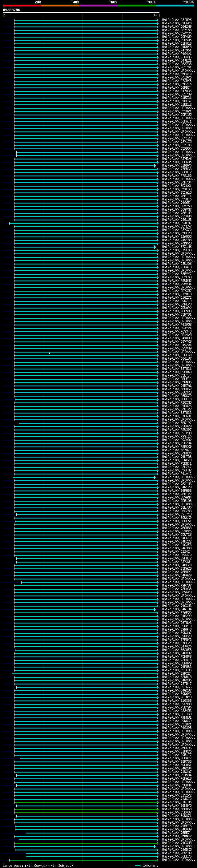Select the UniRef100_C3UJQ6 label
The image size is (197, 868).
[x=177, y=264]
